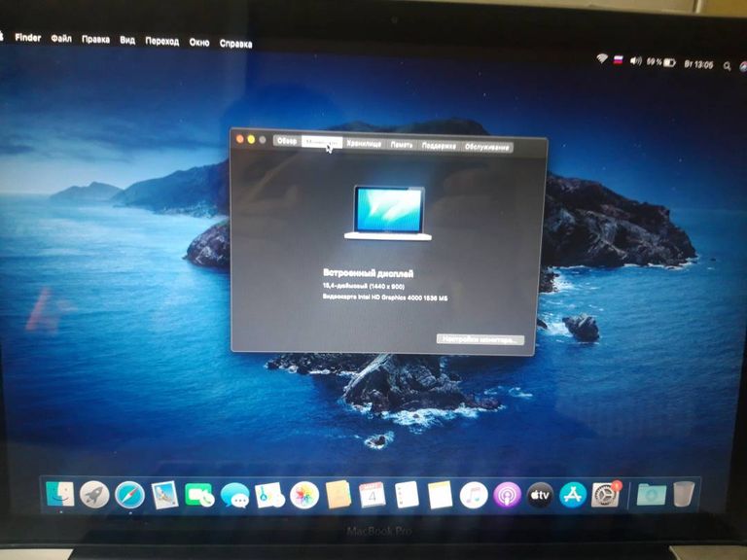
Task: Switch to the Обзор tab
Action: pos(287,141)
